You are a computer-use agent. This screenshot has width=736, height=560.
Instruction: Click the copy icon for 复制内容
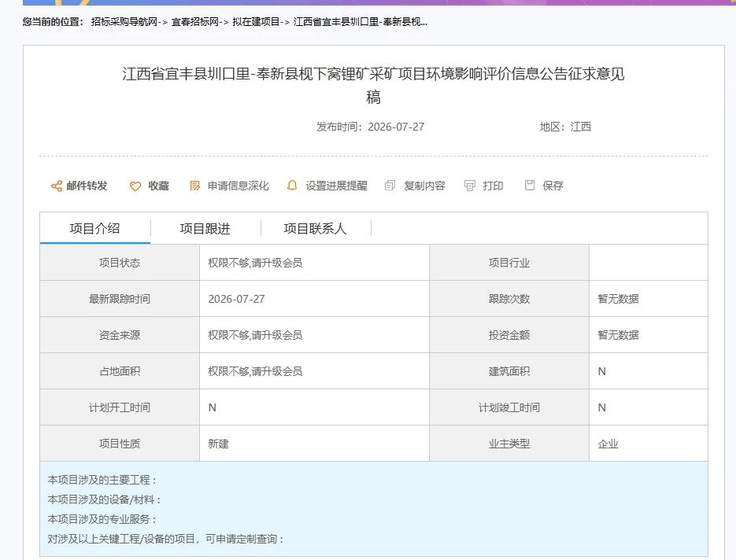click(390, 186)
